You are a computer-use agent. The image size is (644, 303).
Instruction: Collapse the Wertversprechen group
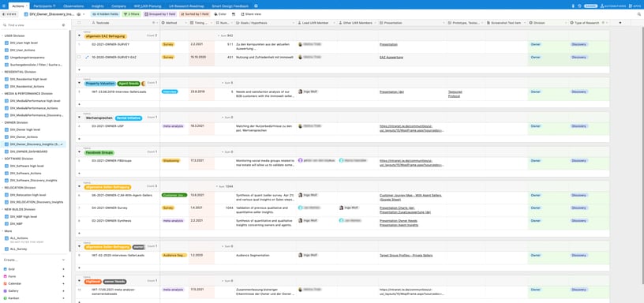pos(79,118)
